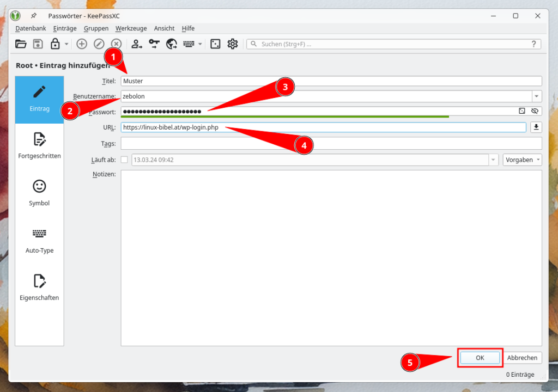Minimize the KeePassXC window
This screenshot has height=392, width=558.
click(493, 16)
